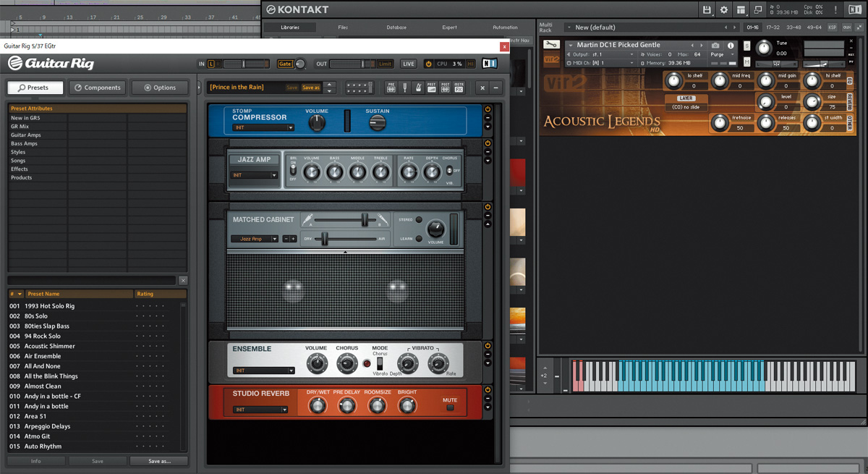Click the info icon on Martin instrument header
The image size is (868, 474).
731,45
